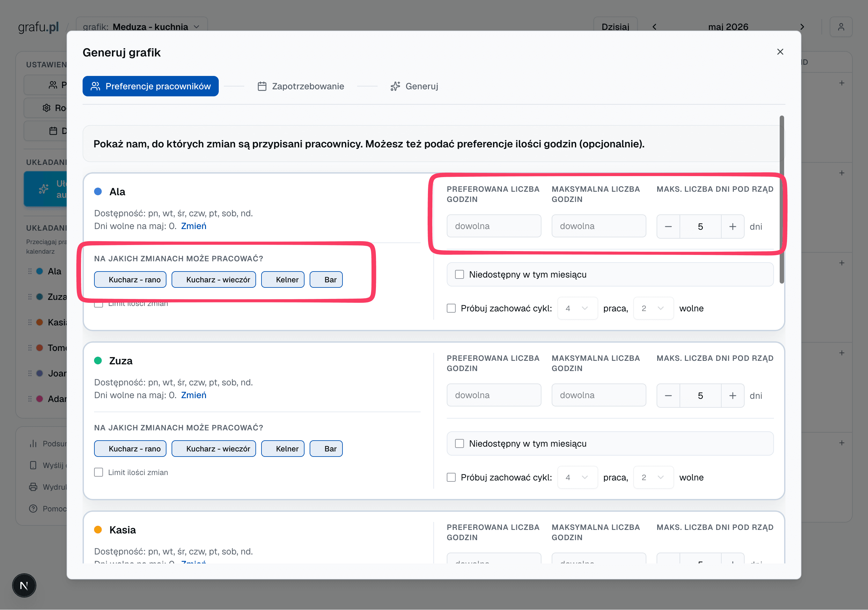
Task: Open the Next.js dev tools badge
Action: point(24,585)
